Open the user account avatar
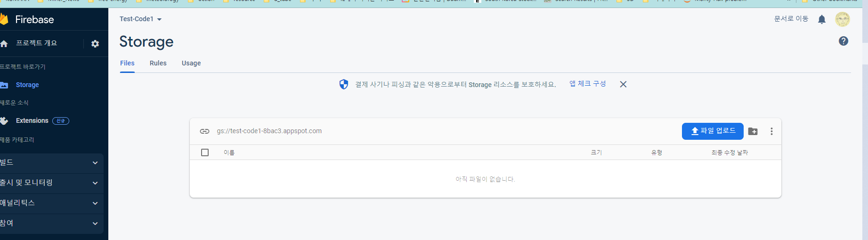The width and height of the screenshot is (868, 240). [x=843, y=19]
